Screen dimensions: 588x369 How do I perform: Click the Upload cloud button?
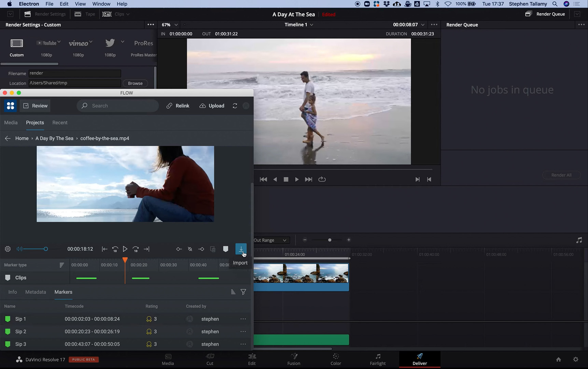point(212,106)
